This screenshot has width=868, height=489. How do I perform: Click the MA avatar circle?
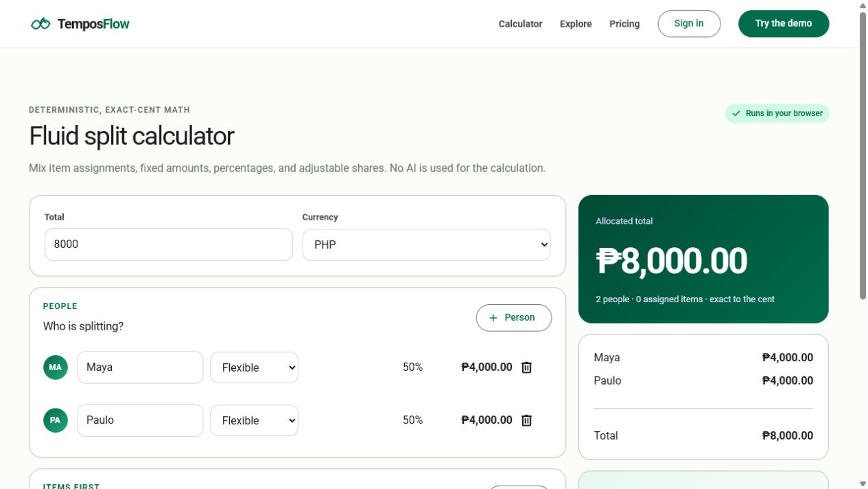(56, 367)
